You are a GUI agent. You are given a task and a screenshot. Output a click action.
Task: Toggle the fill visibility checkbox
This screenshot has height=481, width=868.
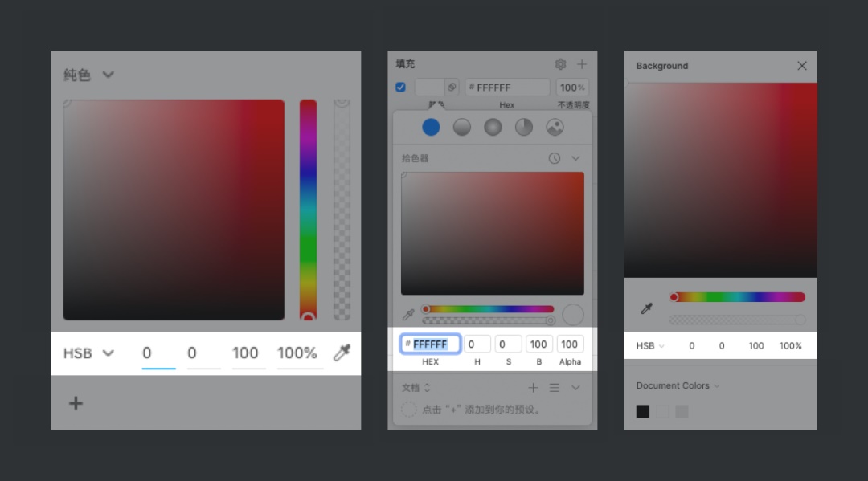pos(400,87)
